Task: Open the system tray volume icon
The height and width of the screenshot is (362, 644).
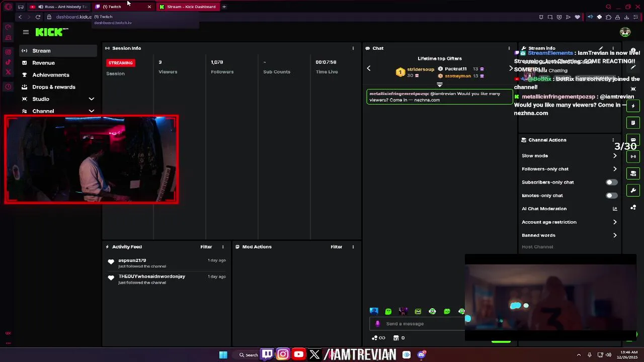Action: 609,355
